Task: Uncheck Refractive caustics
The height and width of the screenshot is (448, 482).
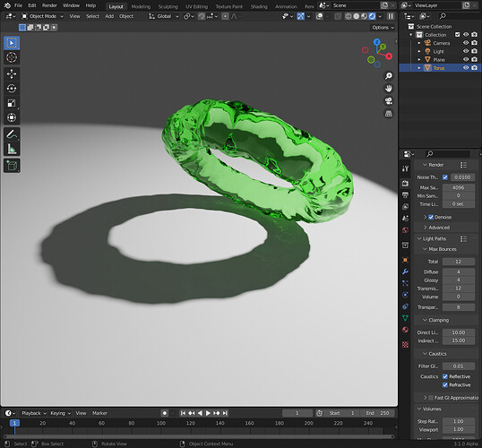Action: click(x=444, y=385)
